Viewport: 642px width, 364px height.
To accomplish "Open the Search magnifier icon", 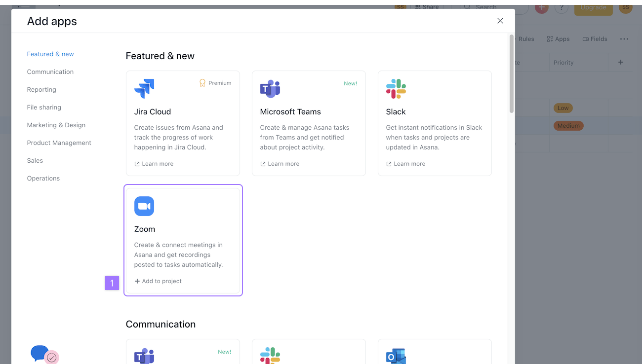I will tap(467, 7).
